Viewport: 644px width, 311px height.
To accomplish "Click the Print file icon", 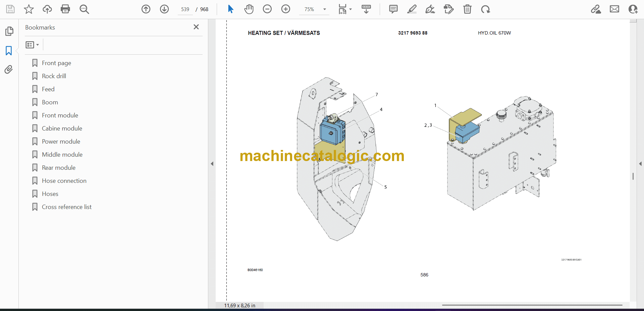I will tap(65, 9).
